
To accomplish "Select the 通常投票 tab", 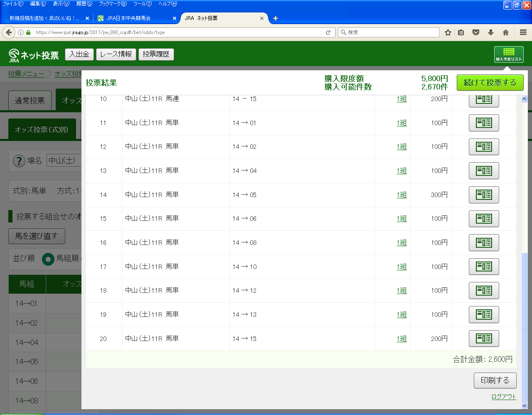I will pyautogui.click(x=30, y=101).
